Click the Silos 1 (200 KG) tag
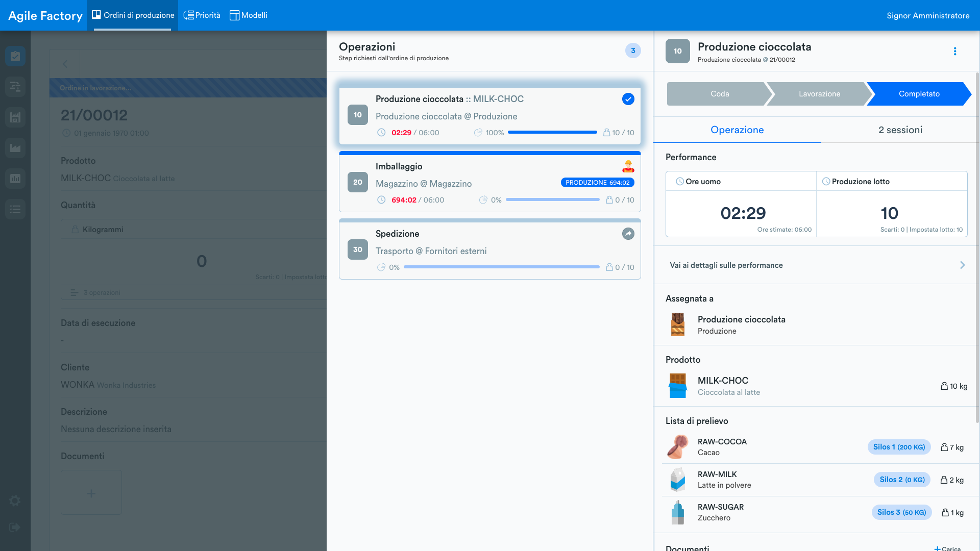The width and height of the screenshot is (980, 551). [899, 447]
